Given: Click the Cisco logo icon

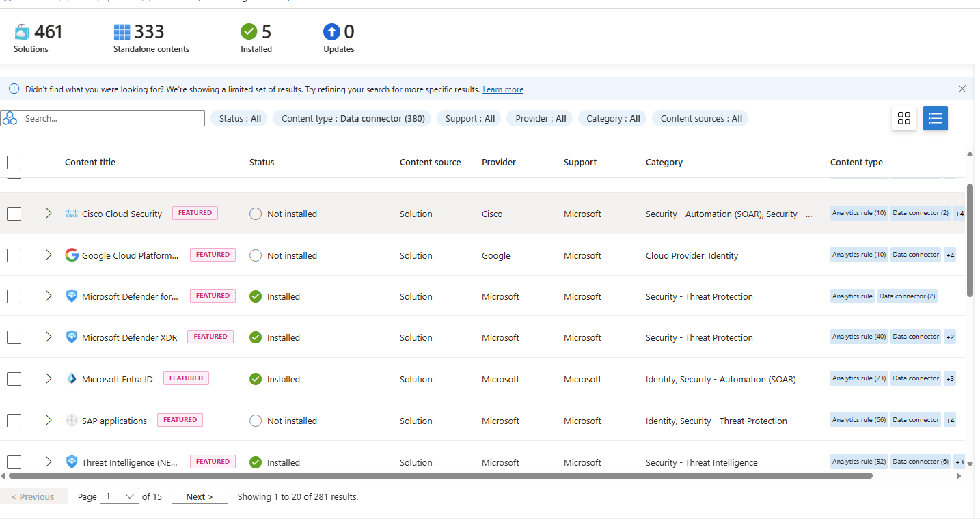Looking at the screenshot, I should (72, 213).
